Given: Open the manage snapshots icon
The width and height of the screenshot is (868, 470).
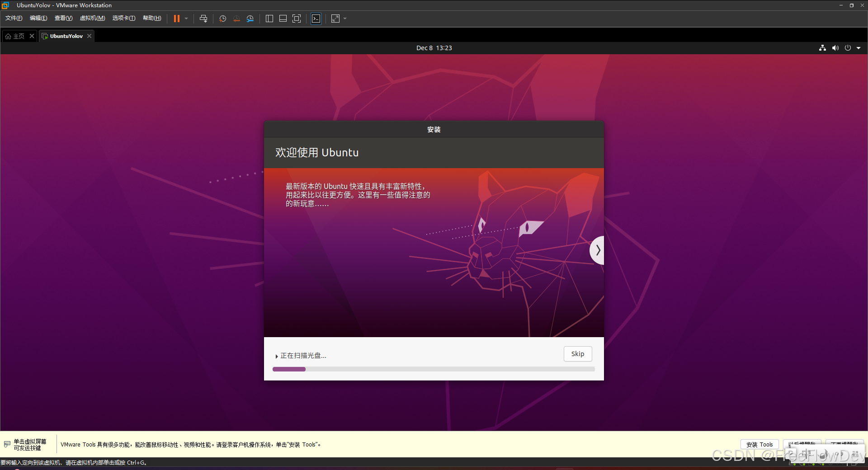Looking at the screenshot, I should pos(250,19).
